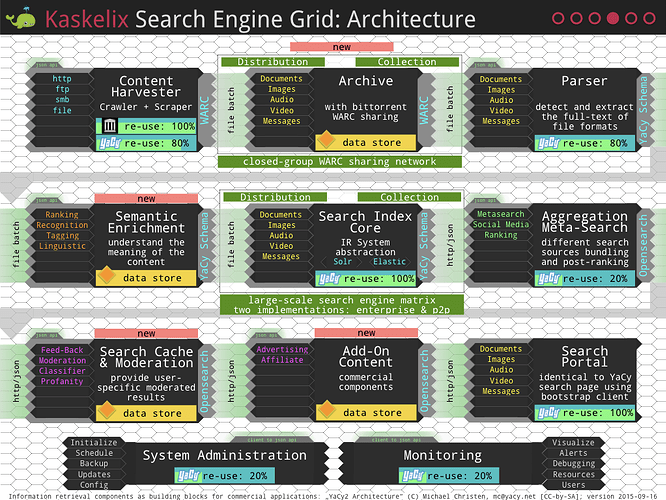Click 'Social Media' in Aggregation Meta-Search list

pos(501,224)
